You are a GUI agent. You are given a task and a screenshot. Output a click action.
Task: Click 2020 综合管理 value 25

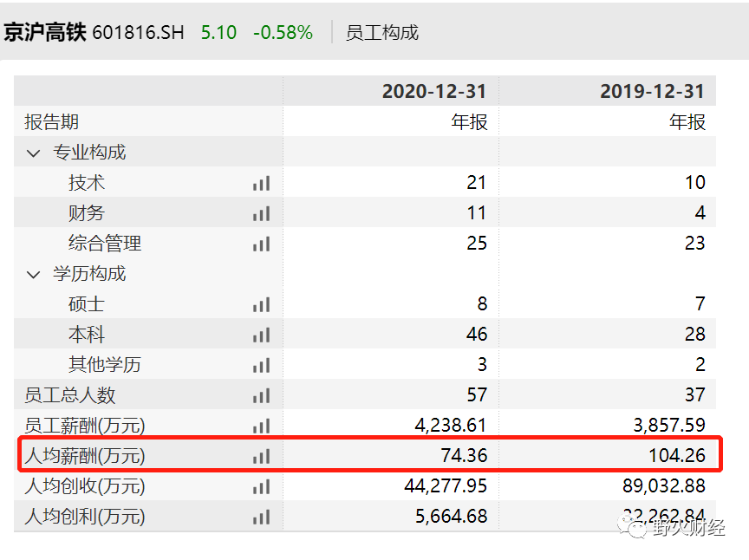click(x=477, y=244)
